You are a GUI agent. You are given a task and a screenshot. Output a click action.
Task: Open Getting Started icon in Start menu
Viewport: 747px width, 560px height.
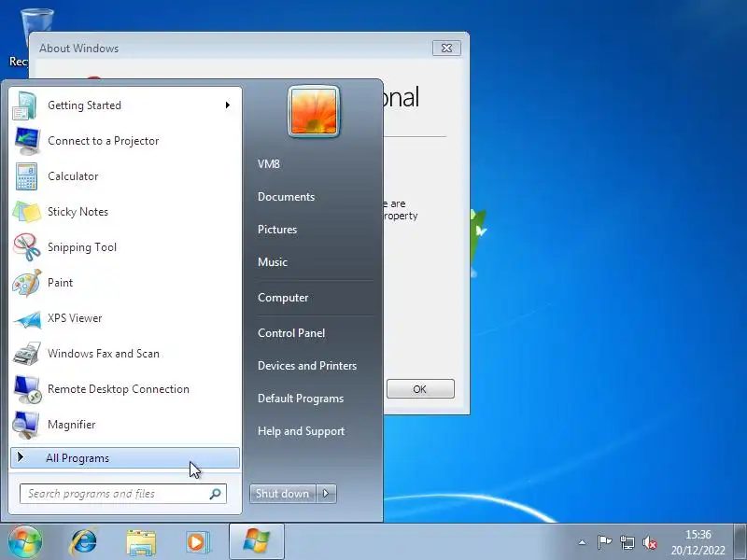25,105
